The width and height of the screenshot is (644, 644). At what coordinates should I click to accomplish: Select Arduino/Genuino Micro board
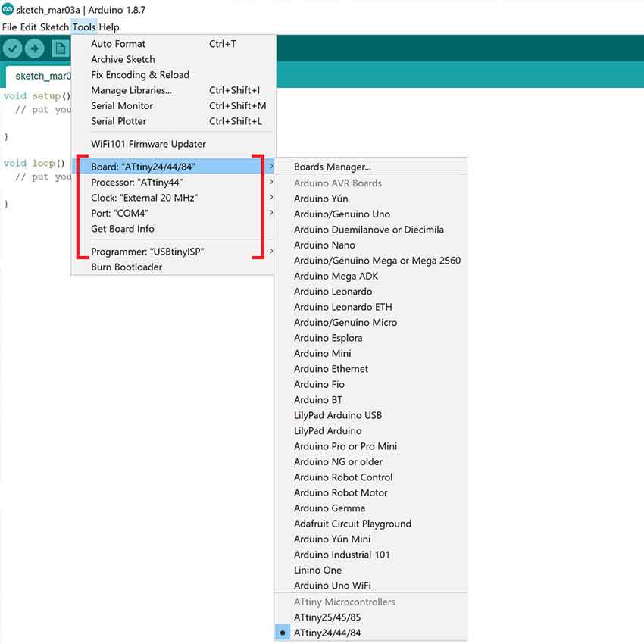pyautogui.click(x=370, y=323)
